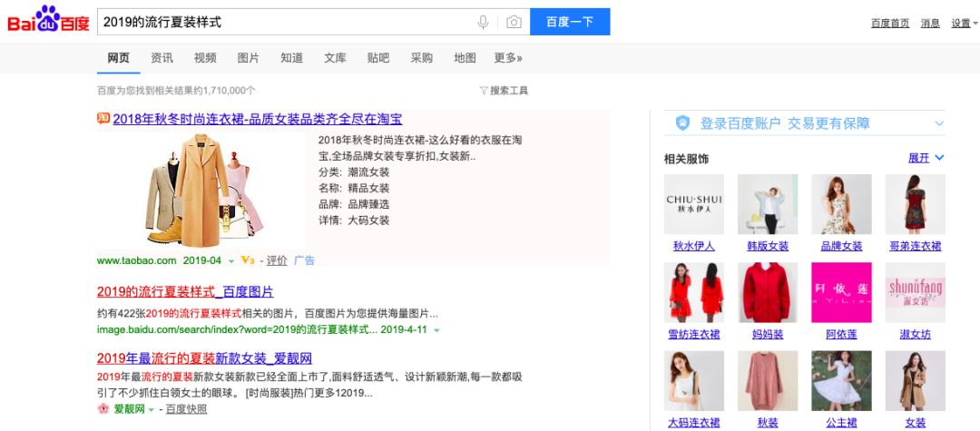Click 爱靓网 source name link
The width and height of the screenshot is (980, 431).
click(130, 409)
